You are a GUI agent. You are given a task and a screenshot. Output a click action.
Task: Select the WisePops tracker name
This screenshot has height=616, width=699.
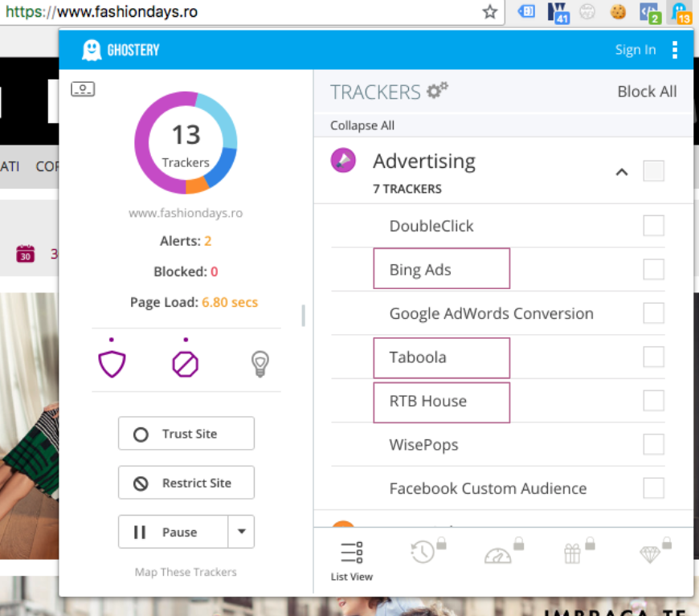(x=423, y=445)
